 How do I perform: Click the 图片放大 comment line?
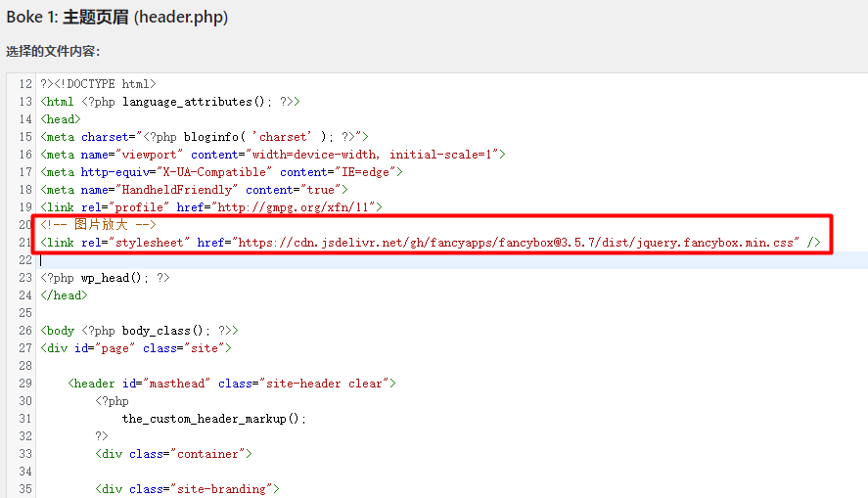click(99, 225)
